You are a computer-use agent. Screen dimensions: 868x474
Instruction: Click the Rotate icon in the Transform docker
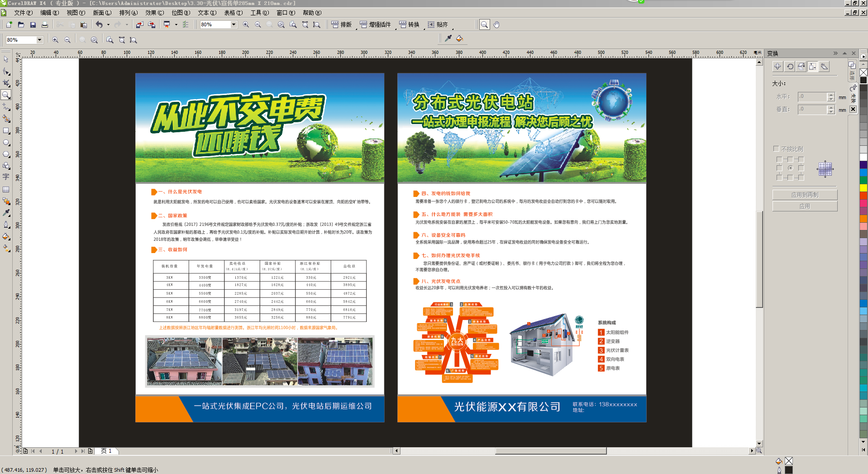tap(790, 66)
